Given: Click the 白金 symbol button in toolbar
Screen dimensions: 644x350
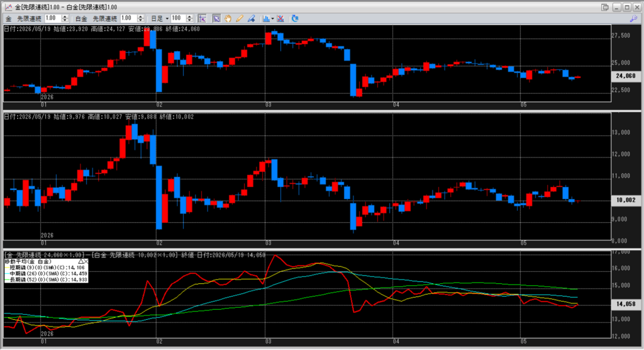Looking at the screenshot, I should pyautogui.click(x=81, y=18).
